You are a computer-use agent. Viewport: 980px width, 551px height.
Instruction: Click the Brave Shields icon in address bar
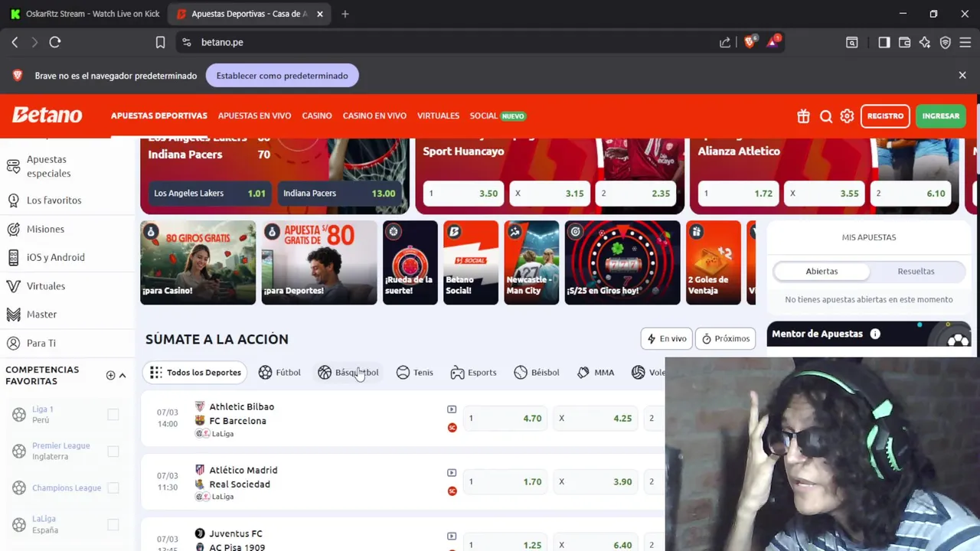pyautogui.click(x=750, y=42)
